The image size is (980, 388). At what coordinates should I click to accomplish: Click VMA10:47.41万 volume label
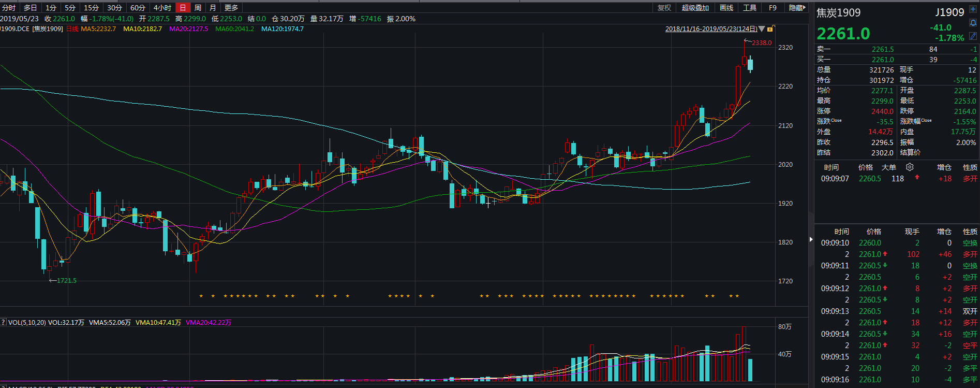tap(158, 322)
